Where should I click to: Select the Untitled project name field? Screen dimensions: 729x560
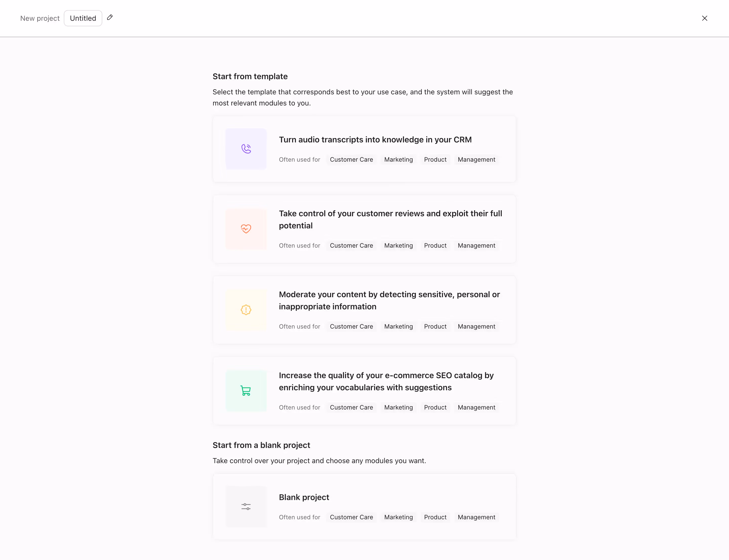click(82, 18)
